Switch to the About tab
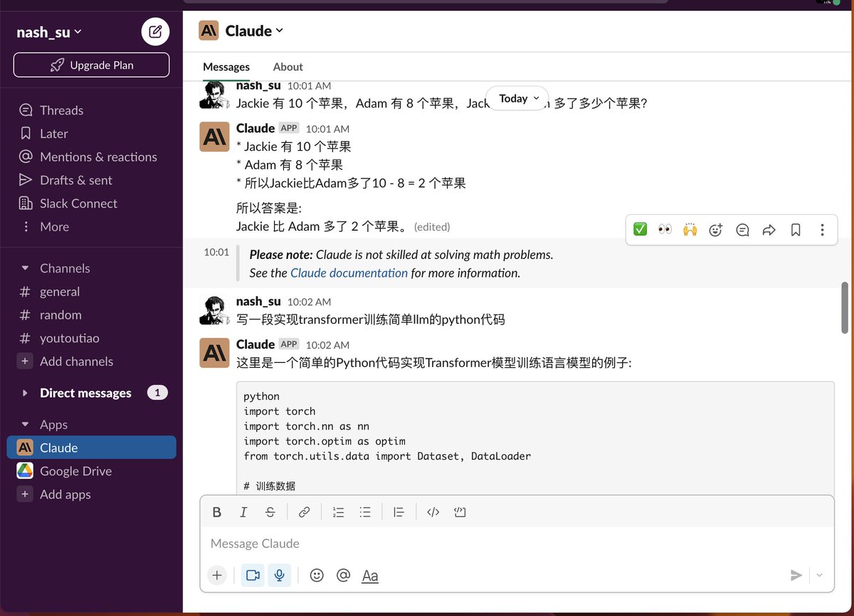854x616 pixels. pyautogui.click(x=288, y=67)
